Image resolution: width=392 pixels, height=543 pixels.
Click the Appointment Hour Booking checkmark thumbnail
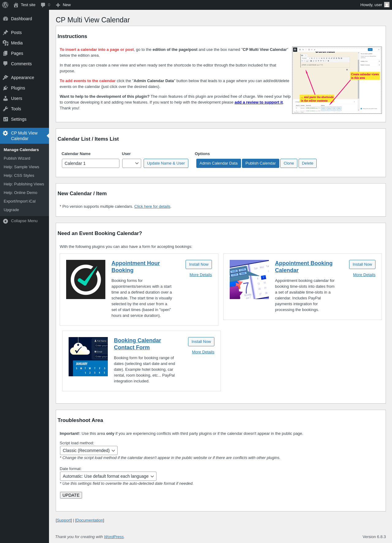coord(86,279)
